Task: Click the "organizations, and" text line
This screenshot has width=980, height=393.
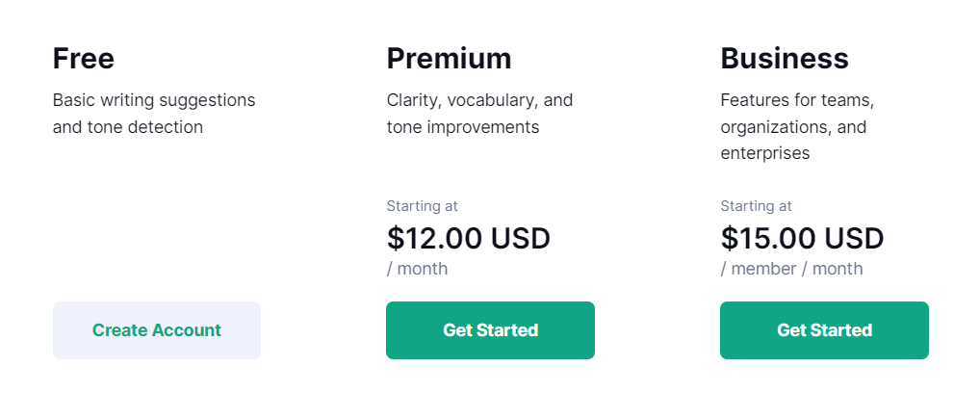Action: pos(793,126)
